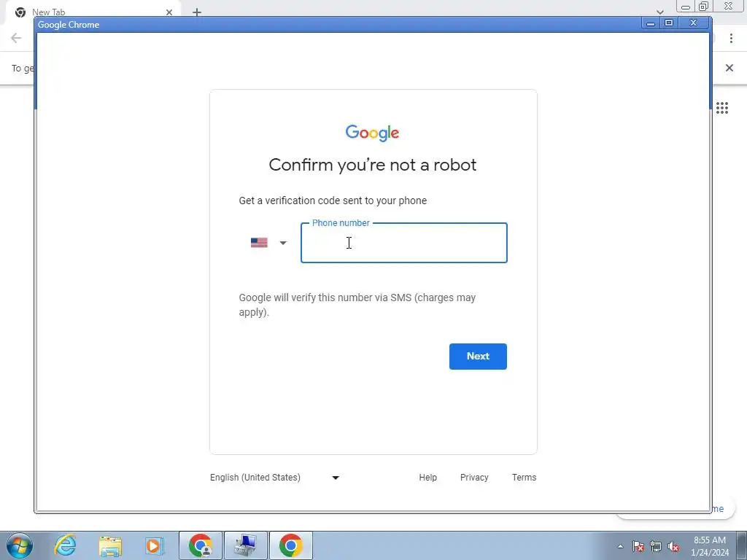The height and width of the screenshot is (560, 747).
Task: Open the tab search chevron
Action: pyautogui.click(x=659, y=12)
